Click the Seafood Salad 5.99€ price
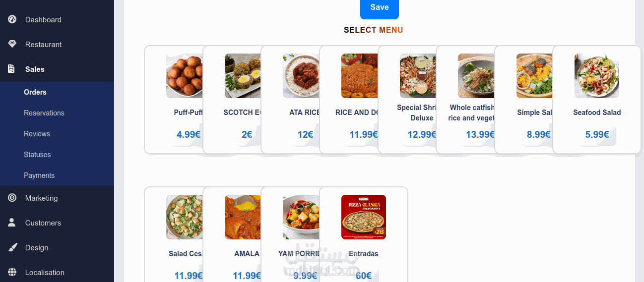644x282 pixels. coord(597,134)
